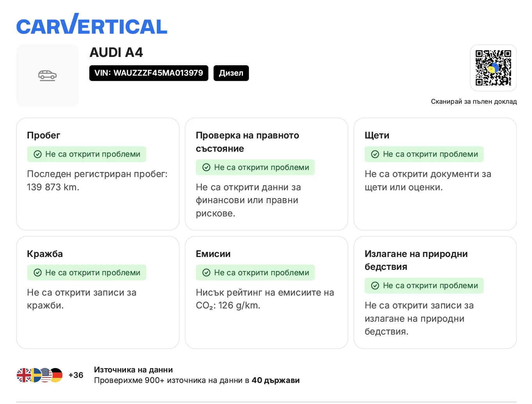Select the Емисии card title
The height and width of the screenshot is (404, 532).
[213, 254]
